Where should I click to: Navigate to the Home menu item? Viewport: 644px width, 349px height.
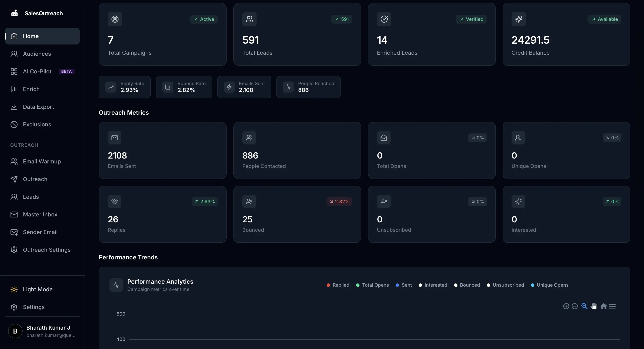coord(31,36)
